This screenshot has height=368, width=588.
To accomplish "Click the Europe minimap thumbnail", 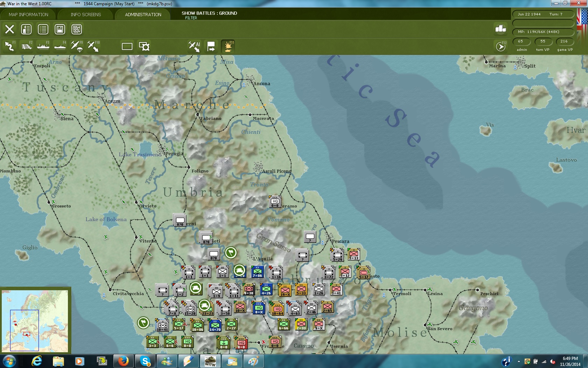I will pyautogui.click(x=35, y=321).
